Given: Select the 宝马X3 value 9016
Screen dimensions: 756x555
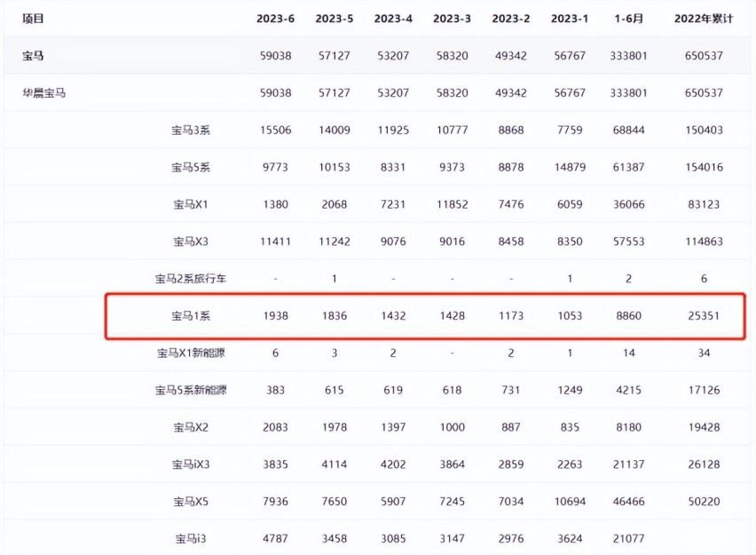Looking at the screenshot, I should click(452, 242).
